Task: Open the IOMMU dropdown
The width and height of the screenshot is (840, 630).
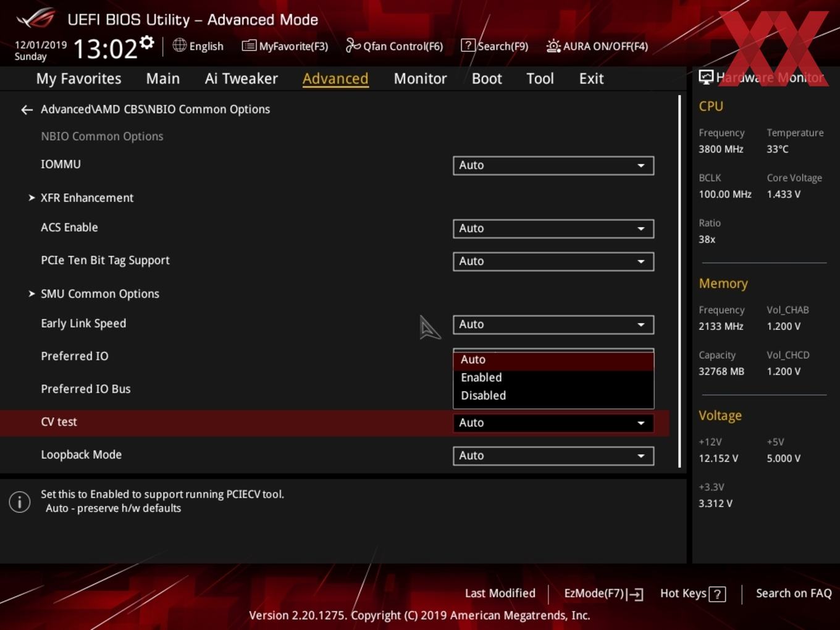Action: pyautogui.click(x=553, y=166)
